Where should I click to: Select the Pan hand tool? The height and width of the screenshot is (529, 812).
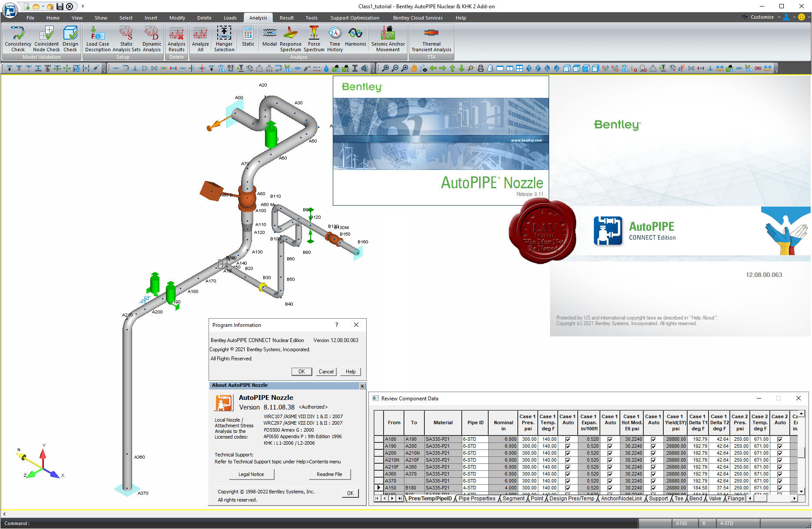[x=414, y=68]
